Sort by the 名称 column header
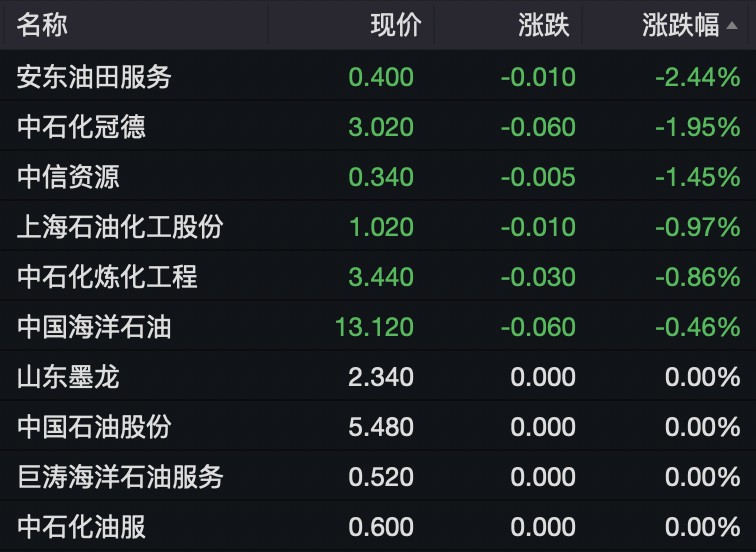Viewport: 756px width, 552px height. [42, 25]
